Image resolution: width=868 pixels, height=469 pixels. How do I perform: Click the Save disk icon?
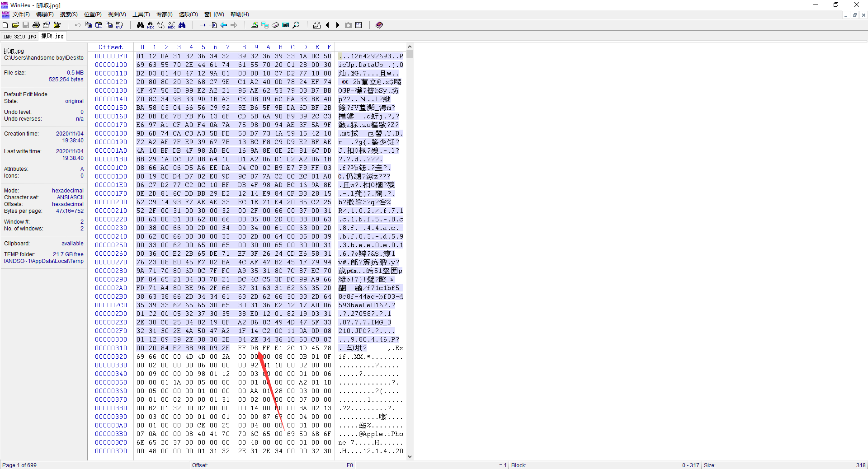[26, 25]
